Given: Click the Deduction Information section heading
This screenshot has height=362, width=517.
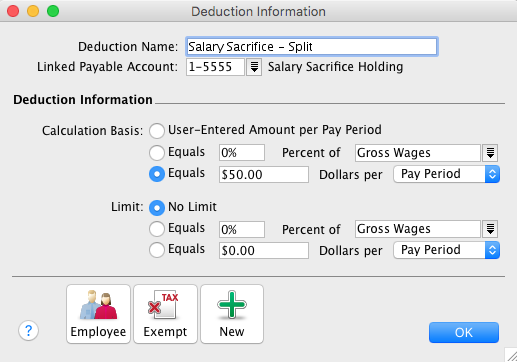Looking at the screenshot, I should pyautogui.click(x=83, y=100).
